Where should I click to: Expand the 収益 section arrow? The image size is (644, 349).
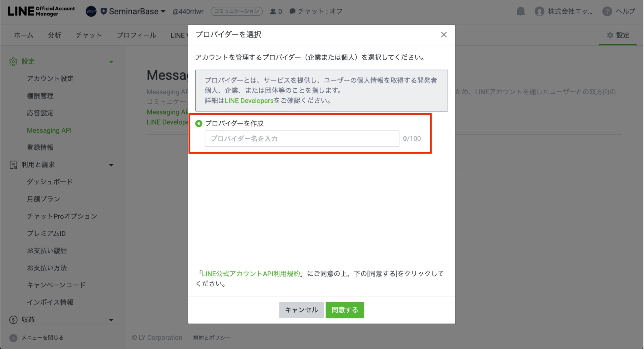[x=111, y=320]
